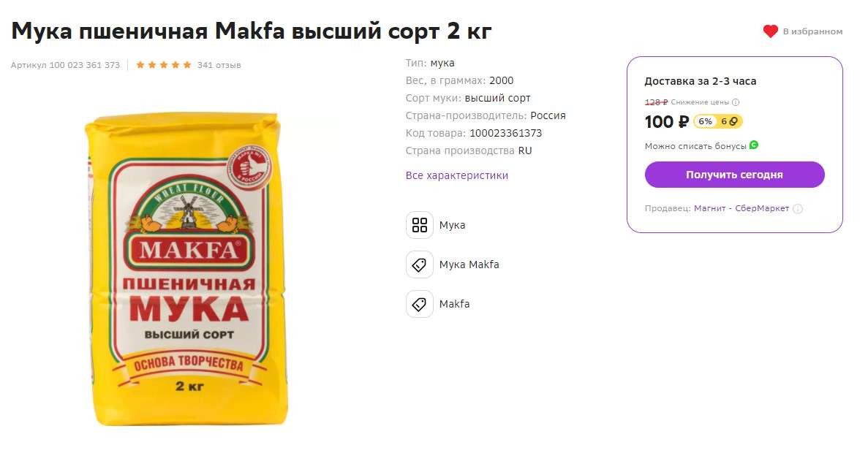The width and height of the screenshot is (868, 453).
Task: Toggle the red heart favorite icon
Action: coord(770,31)
